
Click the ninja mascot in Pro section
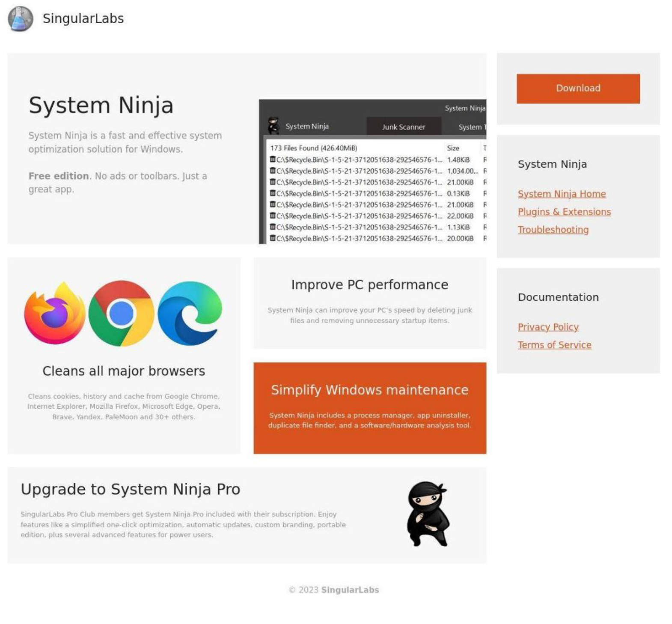pyautogui.click(x=427, y=514)
